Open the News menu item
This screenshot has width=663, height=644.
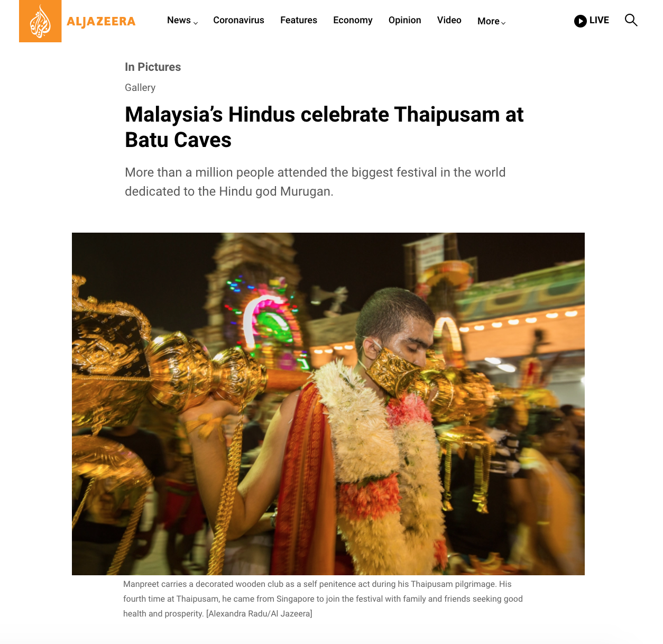click(x=179, y=20)
